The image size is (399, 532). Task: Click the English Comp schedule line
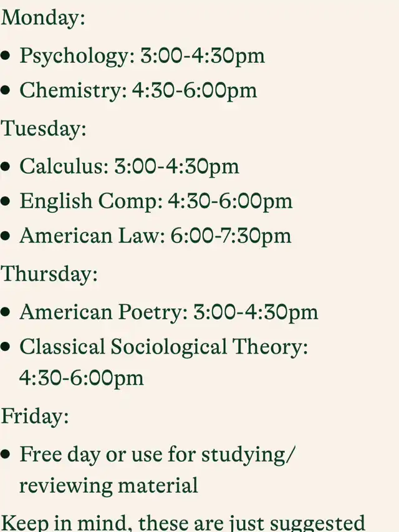pos(156,201)
